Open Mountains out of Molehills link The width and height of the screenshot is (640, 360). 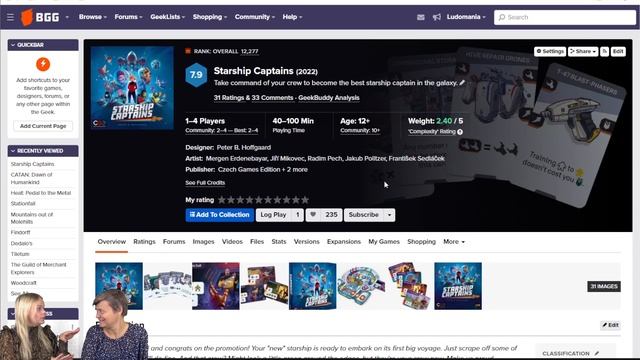pyautogui.click(x=32, y=218)
